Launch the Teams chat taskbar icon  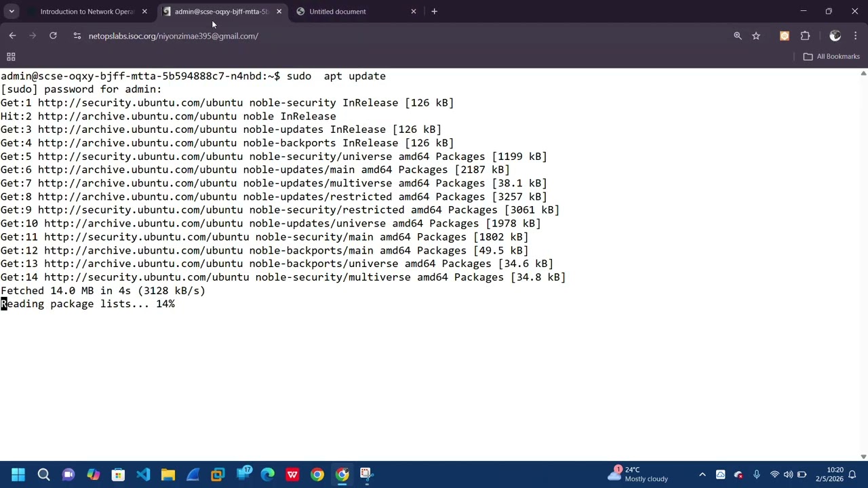coord(68,474)
